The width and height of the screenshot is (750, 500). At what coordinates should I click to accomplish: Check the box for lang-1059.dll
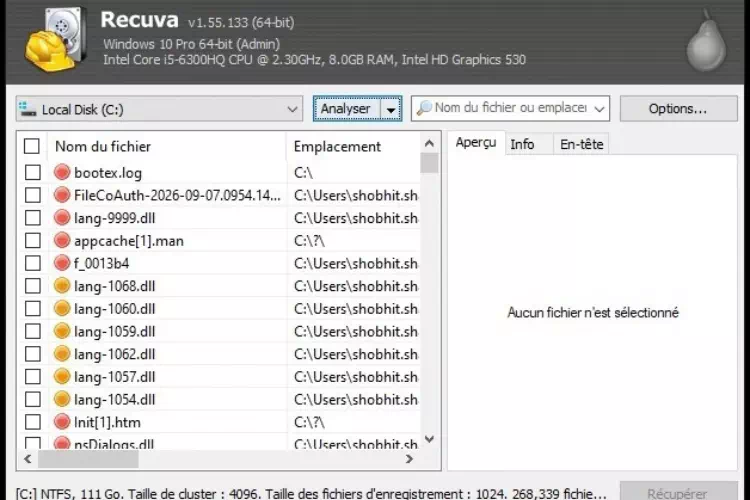tap(33, 331)
